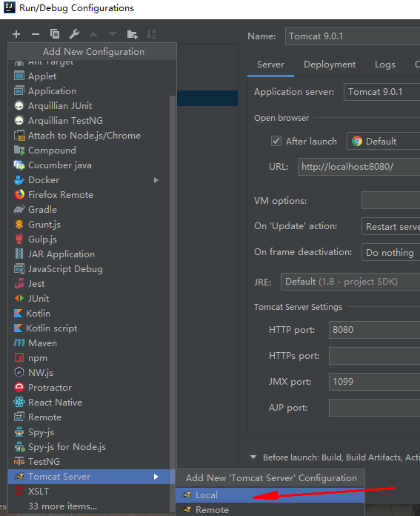
Task: Click the Move Down arrow icon
Action: (x=113, y=34)
